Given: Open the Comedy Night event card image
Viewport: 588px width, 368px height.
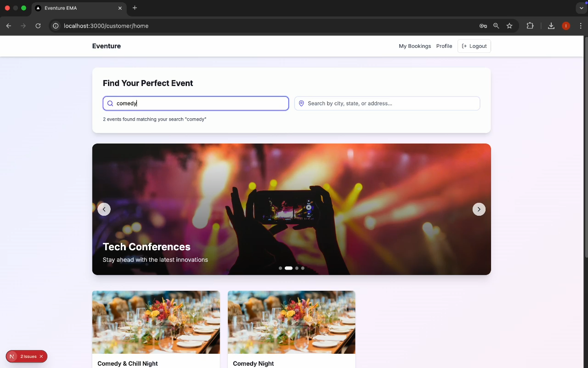Looking at the screenshot, I should click(x=291, y=322).
